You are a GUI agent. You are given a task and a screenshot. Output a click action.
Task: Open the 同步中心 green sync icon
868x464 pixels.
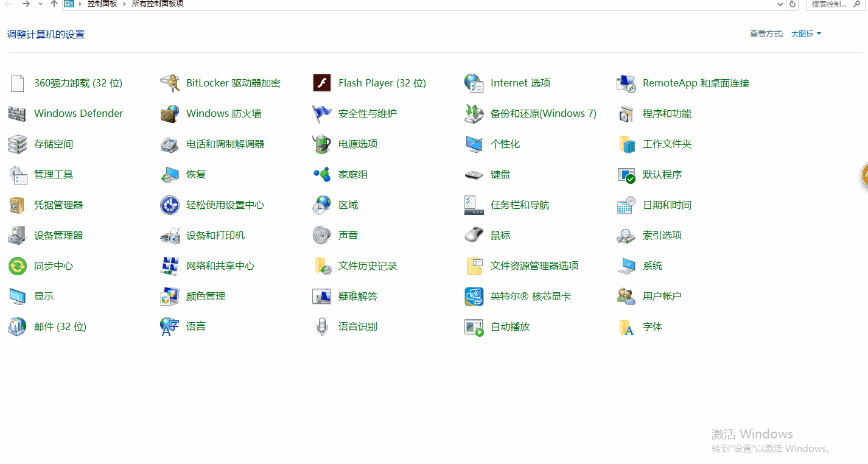point(17,266)
